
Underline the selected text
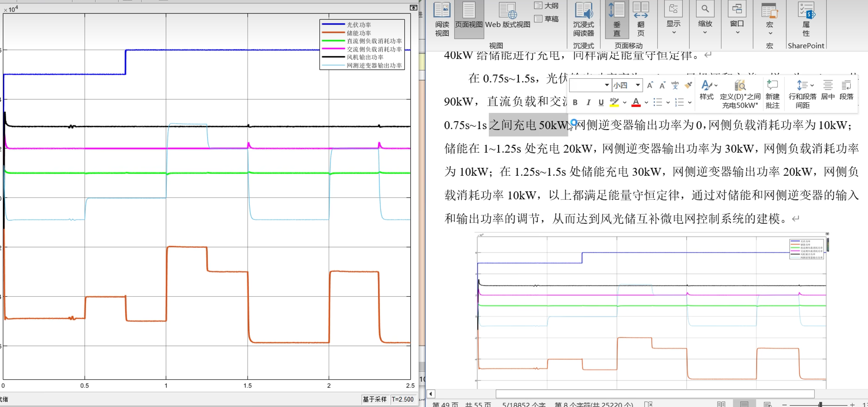tap(601, 102)
